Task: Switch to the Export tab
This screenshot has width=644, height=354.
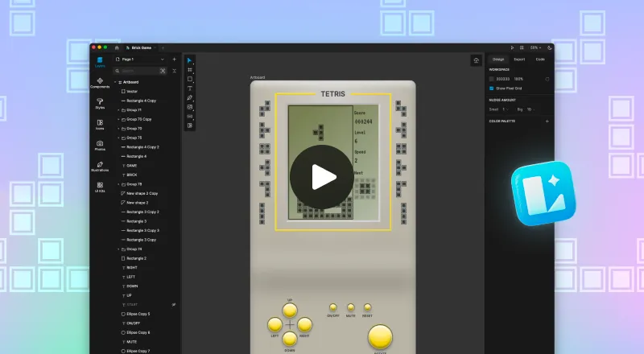Action: [x=519, y=60]
